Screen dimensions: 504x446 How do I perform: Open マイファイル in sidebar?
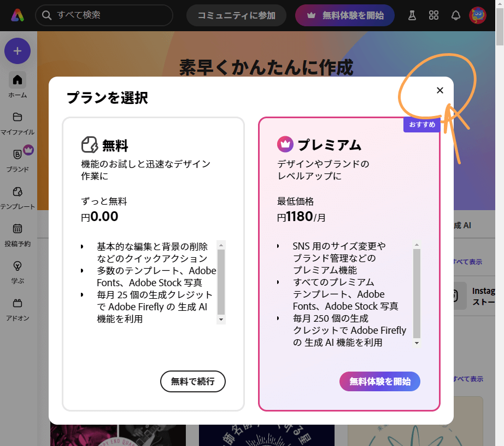click(x=17, y=123)
